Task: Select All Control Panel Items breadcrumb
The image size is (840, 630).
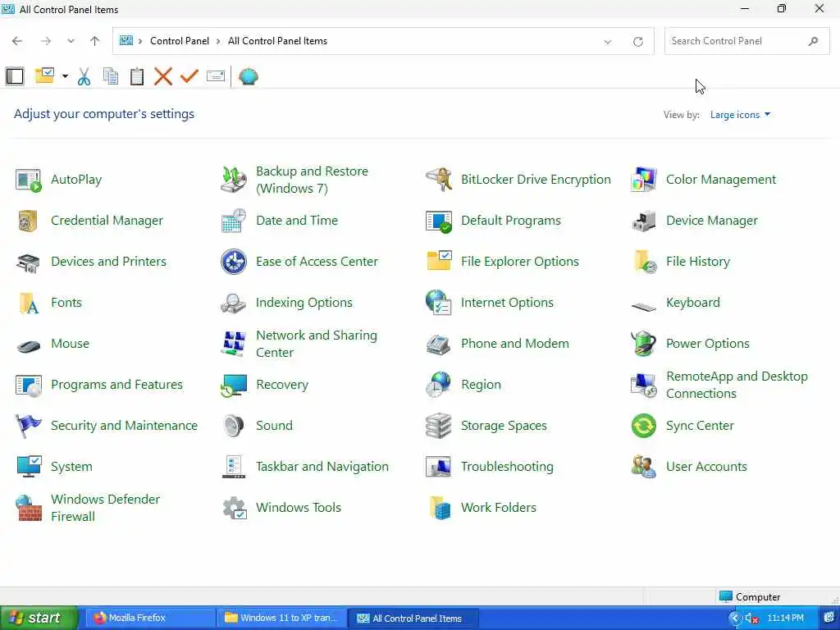Action: 277,41
